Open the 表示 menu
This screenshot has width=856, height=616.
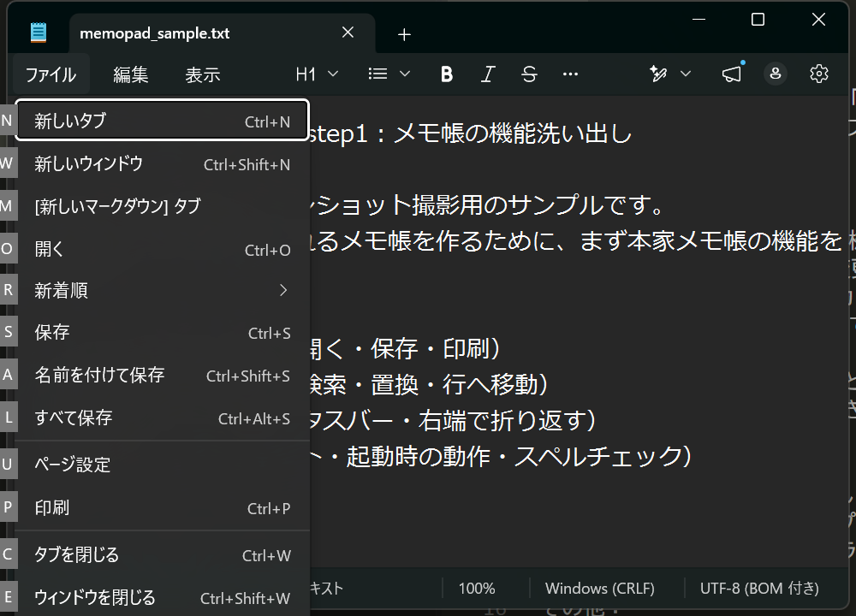tap(203, 74)
